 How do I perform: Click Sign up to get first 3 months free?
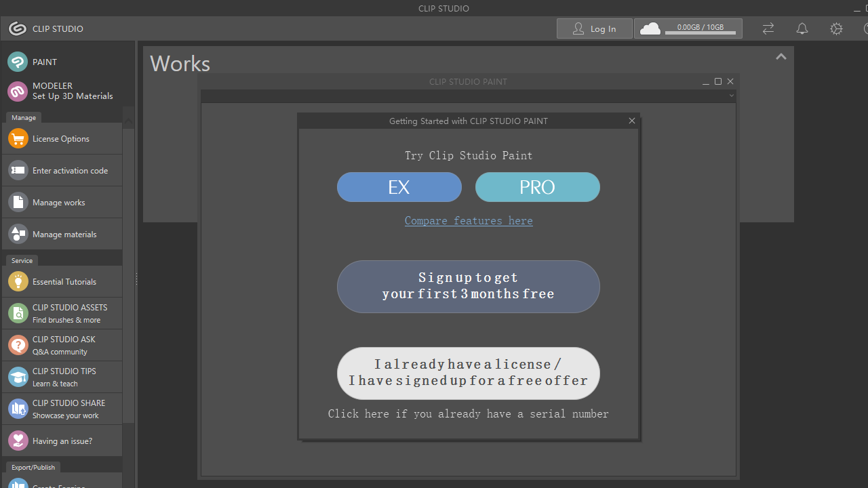click(x=469, y=287)
